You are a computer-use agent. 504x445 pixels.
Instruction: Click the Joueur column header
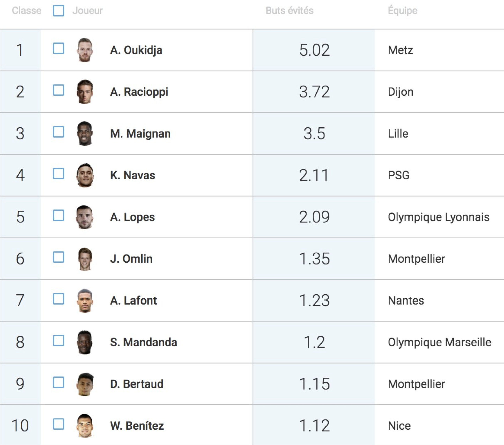pyautogui.click(x=87, y=11)
